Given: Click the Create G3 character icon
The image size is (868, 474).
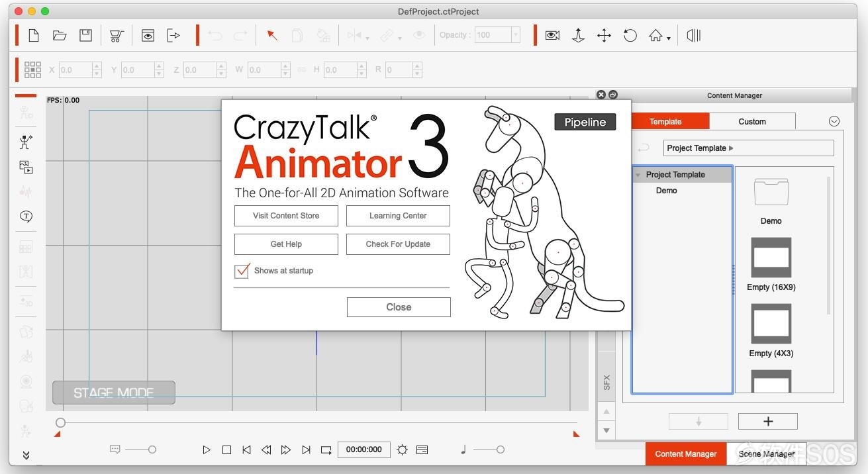Looking at the screenshot, I should pos(26,142).
